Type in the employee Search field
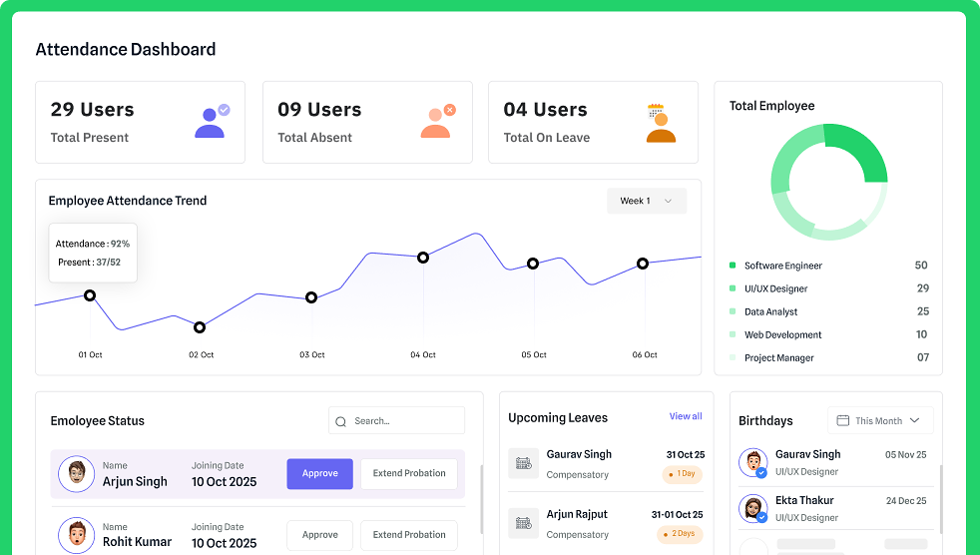 tap(404, 421)
